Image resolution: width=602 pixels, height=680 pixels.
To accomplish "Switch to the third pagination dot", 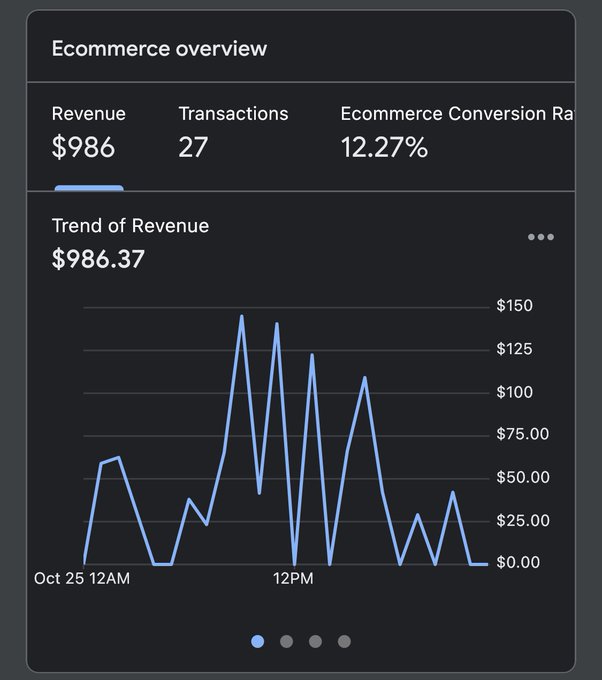I will point(315,641).
